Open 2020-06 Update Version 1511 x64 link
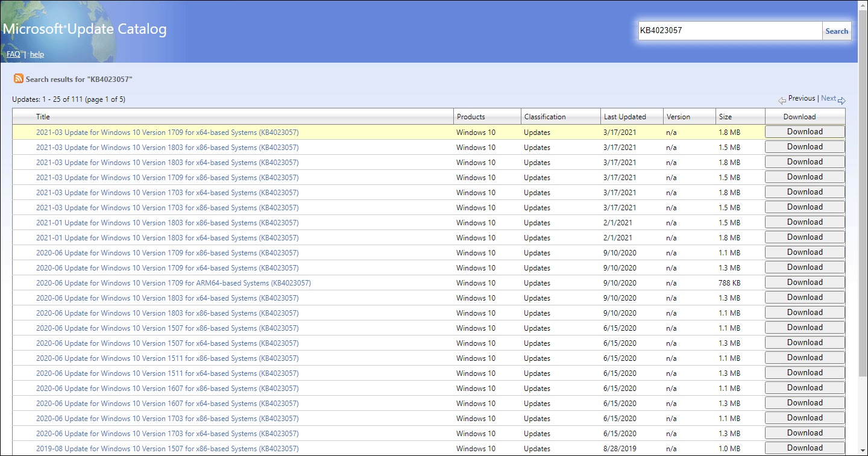The image size is (868, 456). 167,373
